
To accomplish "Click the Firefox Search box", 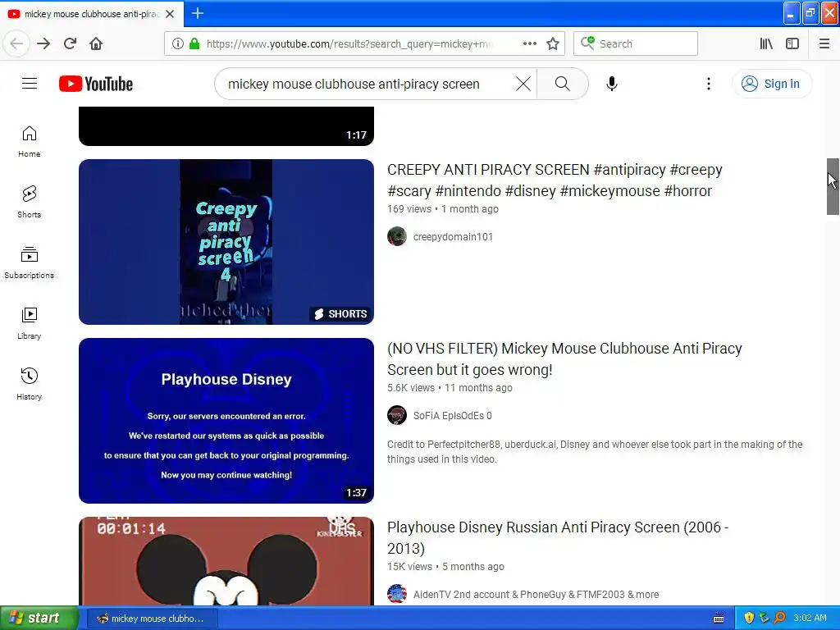I will pyautogui.click(x=636, y=43).
